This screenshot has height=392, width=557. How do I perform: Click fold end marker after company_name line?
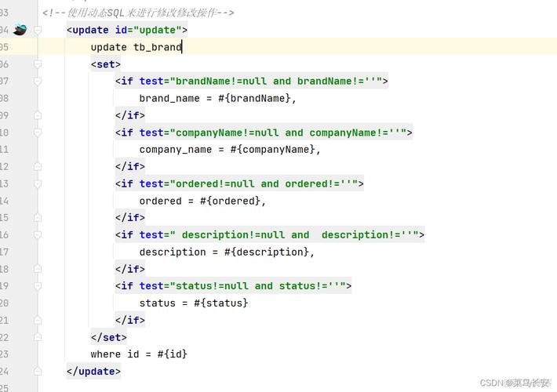38,166
